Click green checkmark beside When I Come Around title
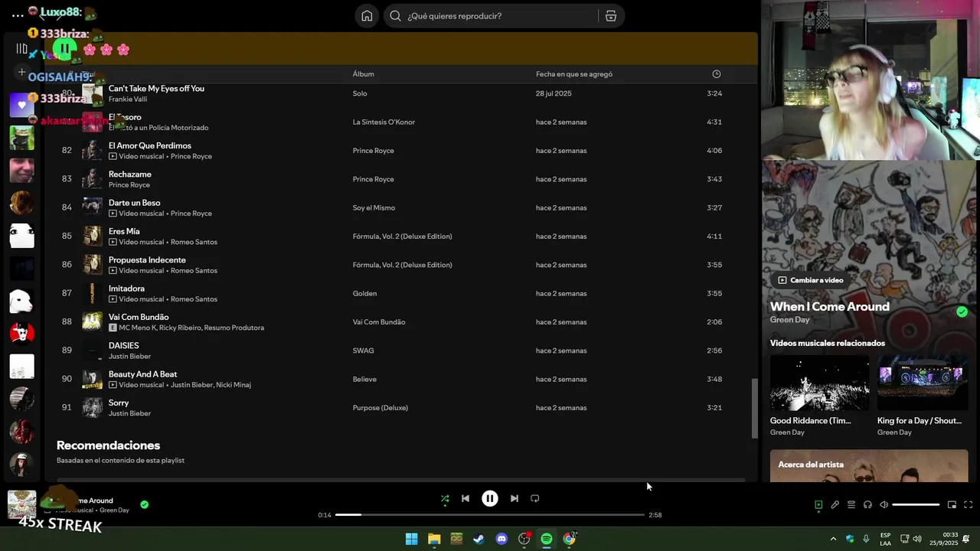 (x=962, y=311)
